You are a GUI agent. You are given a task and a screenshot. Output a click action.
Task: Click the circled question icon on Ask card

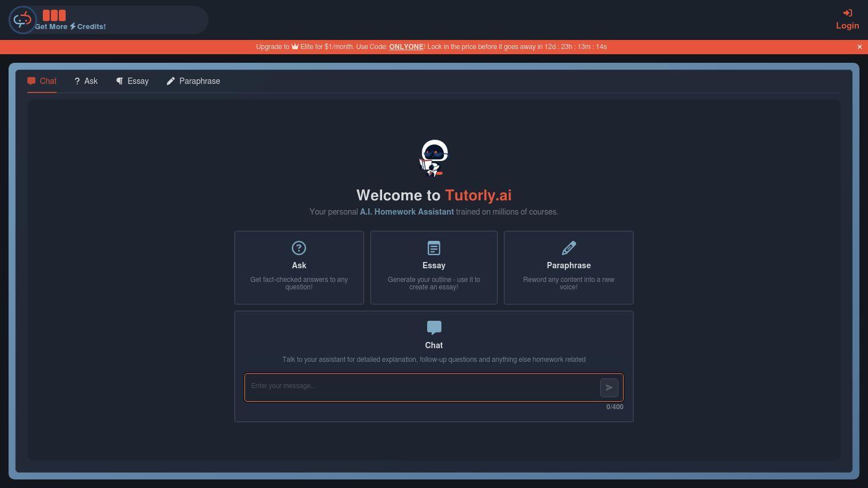[x=299, y=248]
